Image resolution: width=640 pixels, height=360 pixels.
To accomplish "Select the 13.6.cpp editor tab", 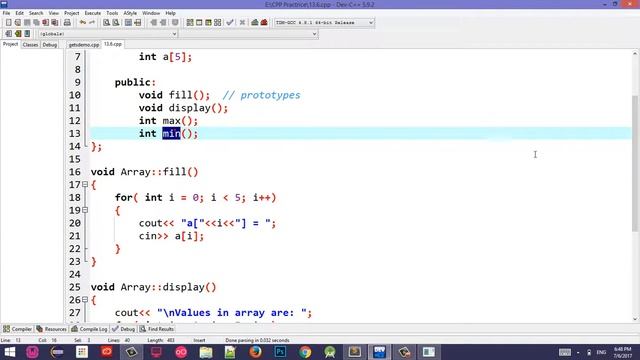I will tap(113, 44).
